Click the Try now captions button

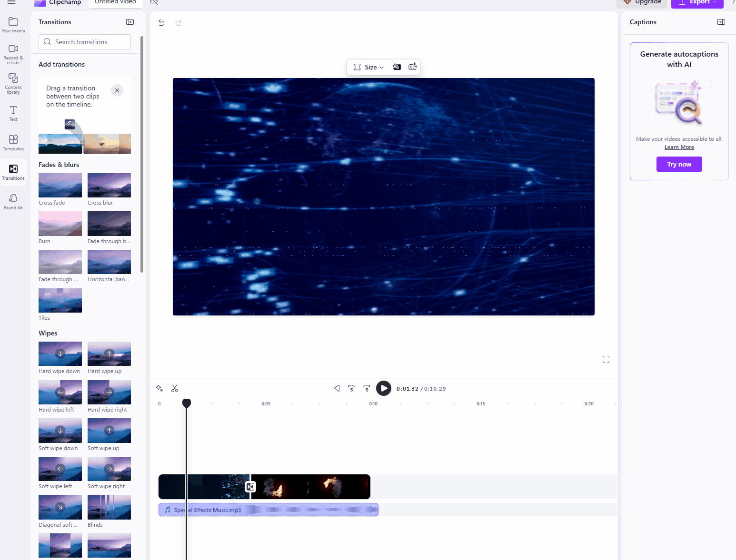679,164
